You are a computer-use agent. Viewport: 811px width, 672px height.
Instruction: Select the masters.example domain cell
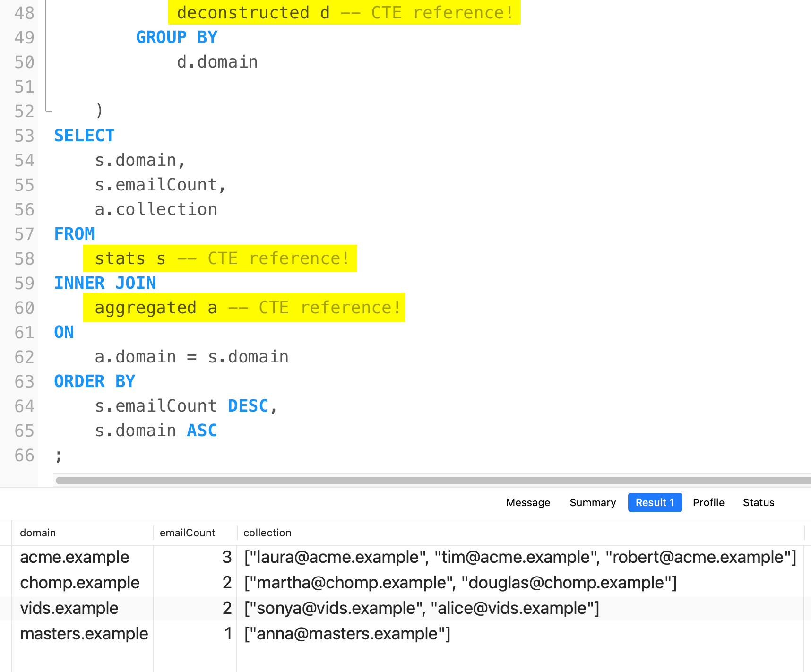(x=84, y=634)
